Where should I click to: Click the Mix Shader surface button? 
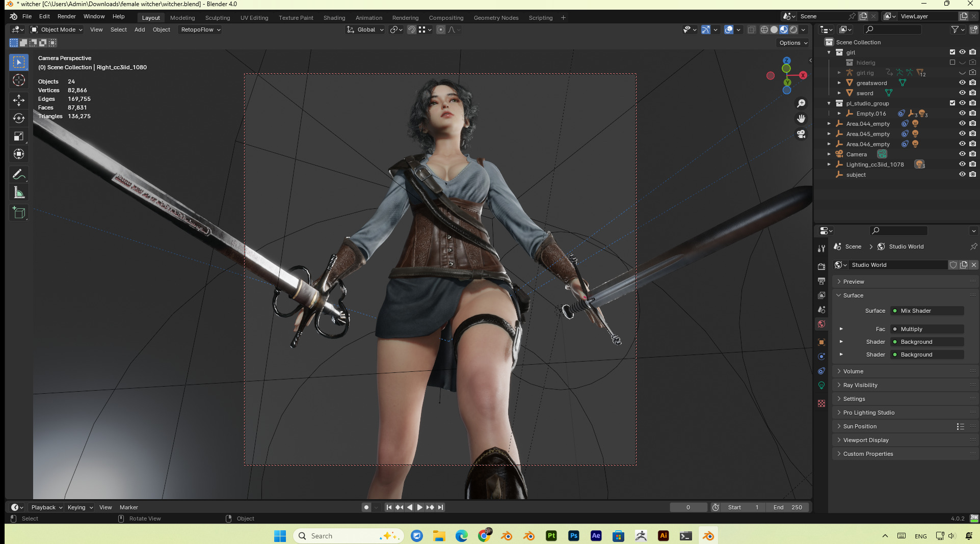coord(927,311)
